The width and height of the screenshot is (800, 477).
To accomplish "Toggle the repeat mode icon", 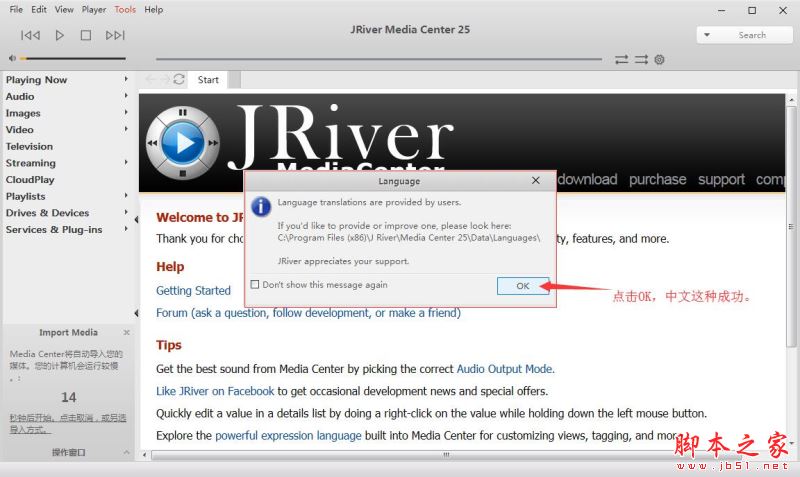I will click(x=621, y=60).
